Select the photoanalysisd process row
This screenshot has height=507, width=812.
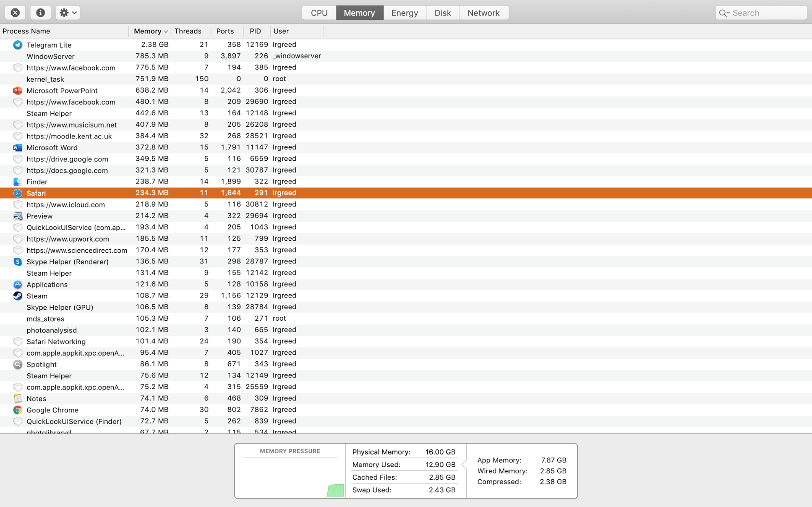click(406, 330)
